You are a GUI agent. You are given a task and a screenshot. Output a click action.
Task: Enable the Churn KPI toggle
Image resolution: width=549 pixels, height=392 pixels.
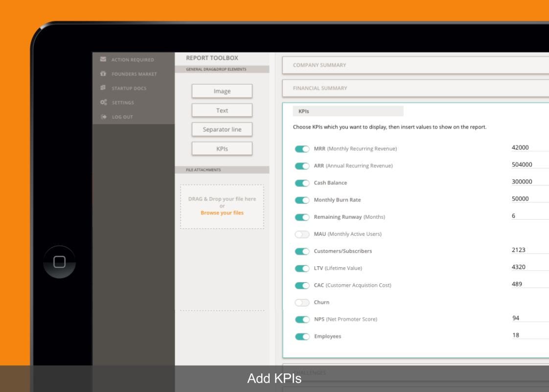coord(302,302)
